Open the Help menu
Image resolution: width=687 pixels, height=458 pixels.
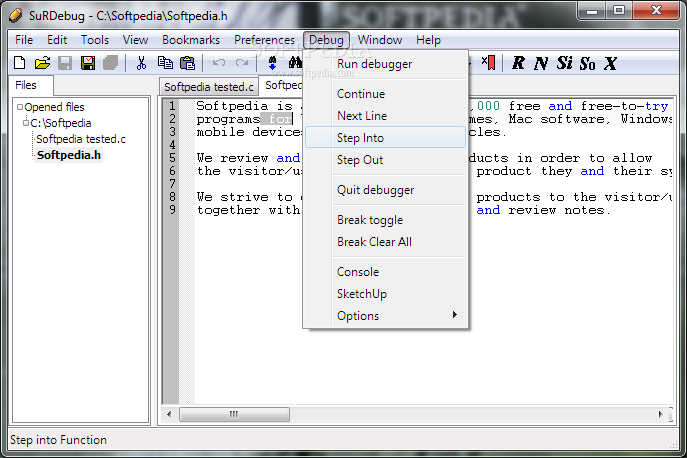428,40
